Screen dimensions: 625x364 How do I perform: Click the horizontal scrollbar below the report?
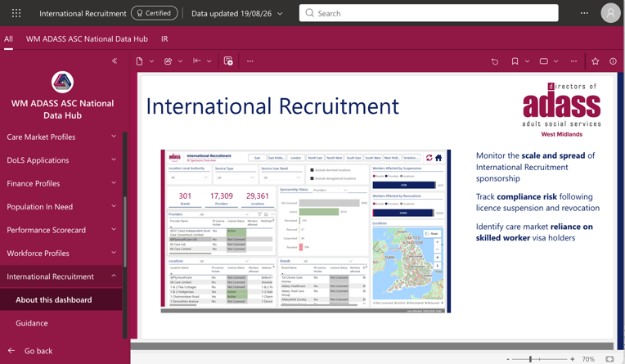[x=372, y=346]
